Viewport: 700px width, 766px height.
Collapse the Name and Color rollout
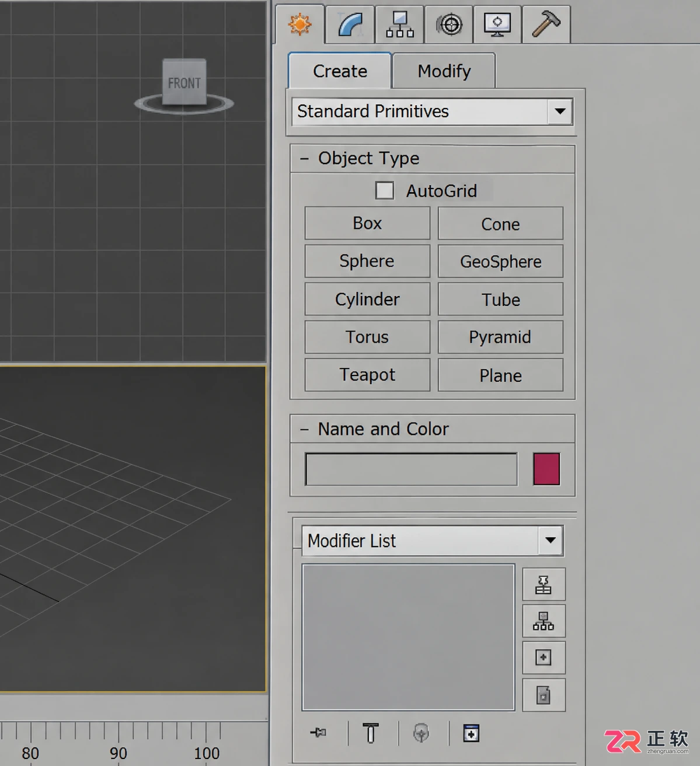click(432, 429)
